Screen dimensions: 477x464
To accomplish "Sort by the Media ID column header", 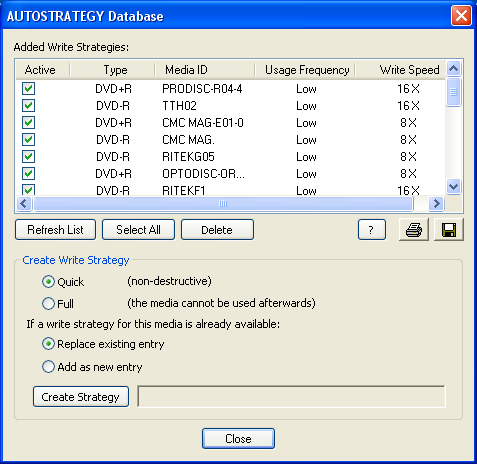I will point(205,70).
